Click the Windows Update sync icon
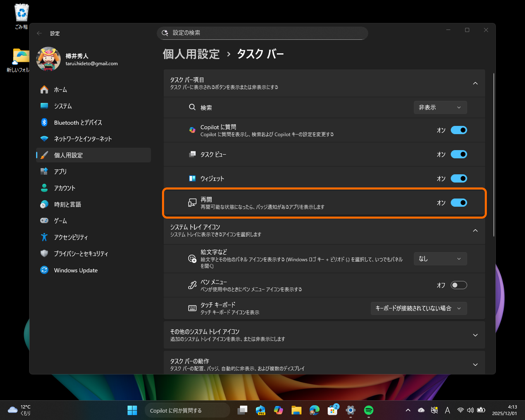525x420 pixels. 44,270
